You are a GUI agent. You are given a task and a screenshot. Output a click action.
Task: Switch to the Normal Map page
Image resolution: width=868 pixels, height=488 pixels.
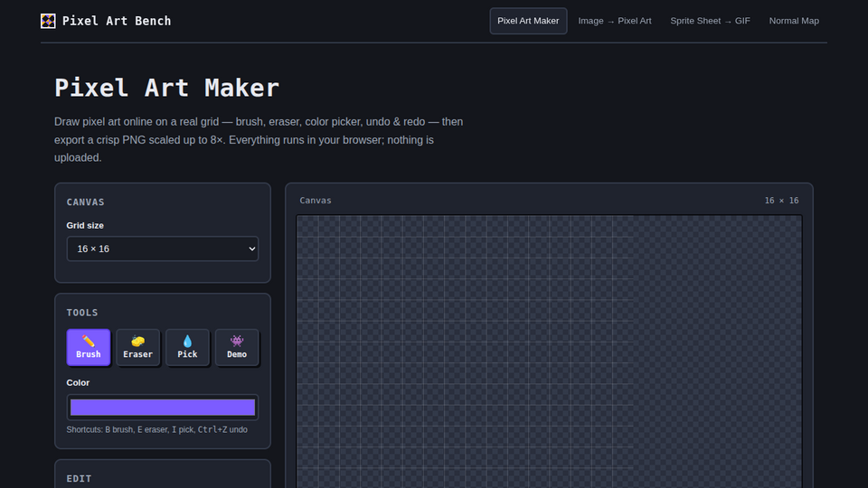click(x=794, y=21)
